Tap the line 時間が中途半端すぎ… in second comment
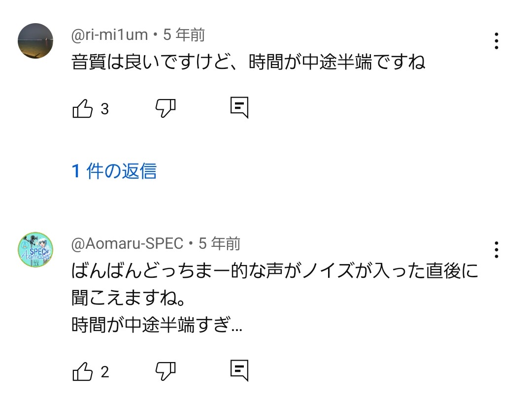The image size is (532, 397). click(x=157, y=325)
